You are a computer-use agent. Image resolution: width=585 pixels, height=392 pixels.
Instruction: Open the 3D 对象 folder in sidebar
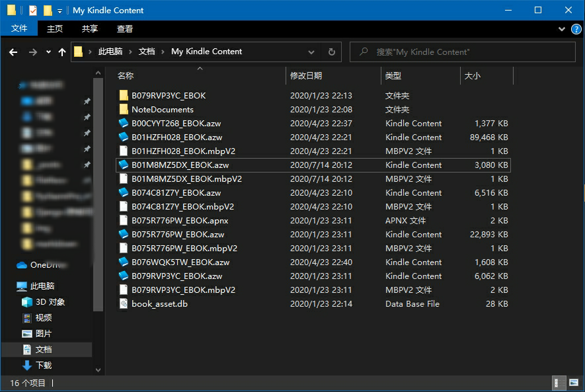[50, 302]
